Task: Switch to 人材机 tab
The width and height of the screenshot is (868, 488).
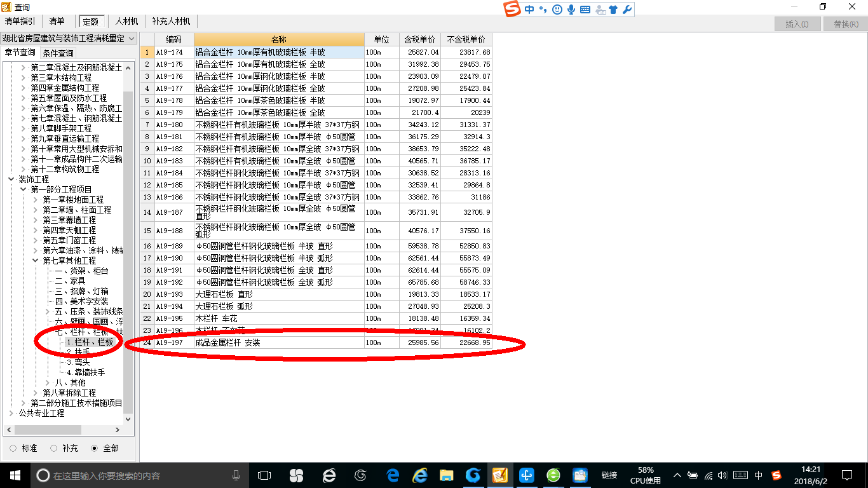Action: tap(127, 22)
